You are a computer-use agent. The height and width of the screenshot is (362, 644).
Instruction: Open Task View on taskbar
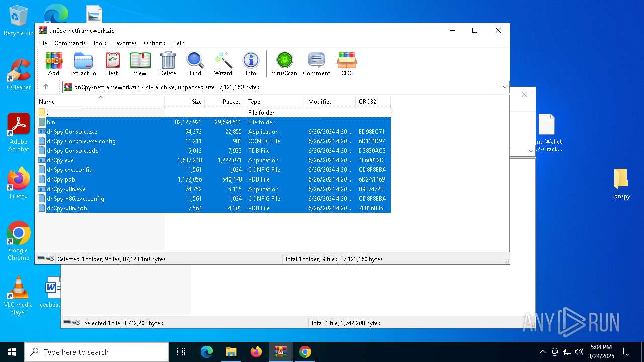click(181, 352)
